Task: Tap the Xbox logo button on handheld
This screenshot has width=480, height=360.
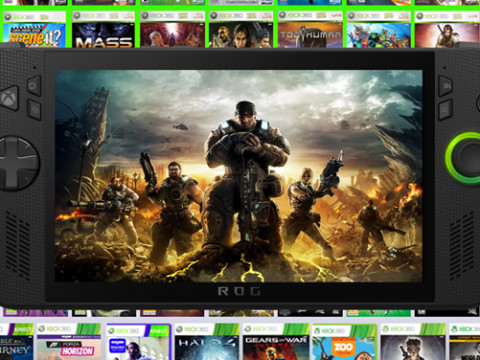Action: click(9, 98)
